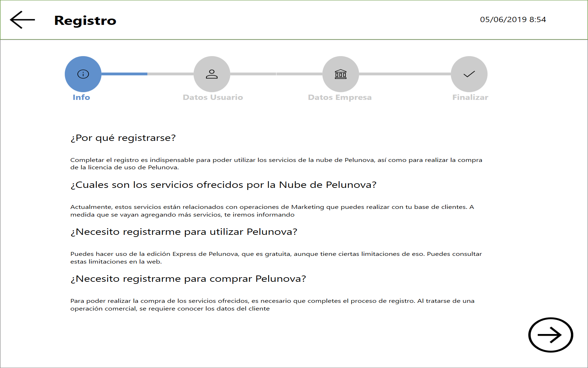Click the Datos Empresa step label

tap(340, 97)
